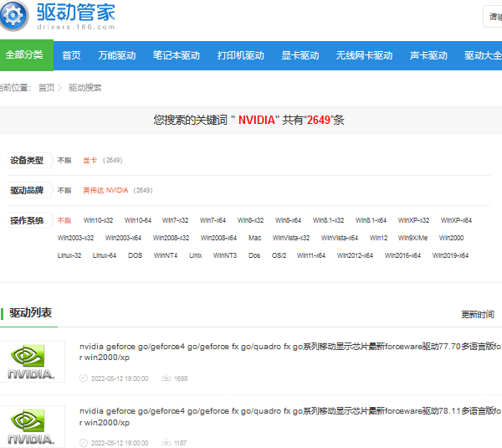Filter by Mac system

[x=255, y=238]
